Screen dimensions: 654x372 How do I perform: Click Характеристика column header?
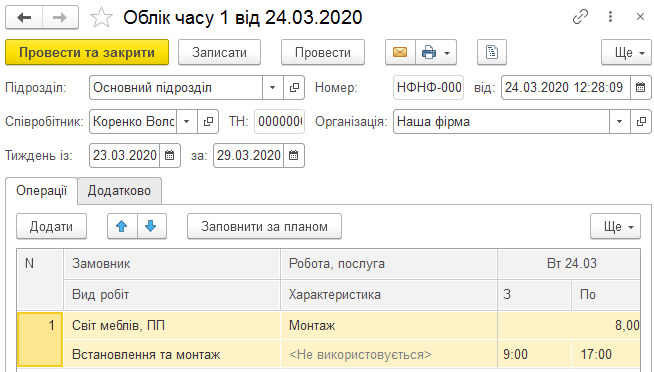coord(389,294)
